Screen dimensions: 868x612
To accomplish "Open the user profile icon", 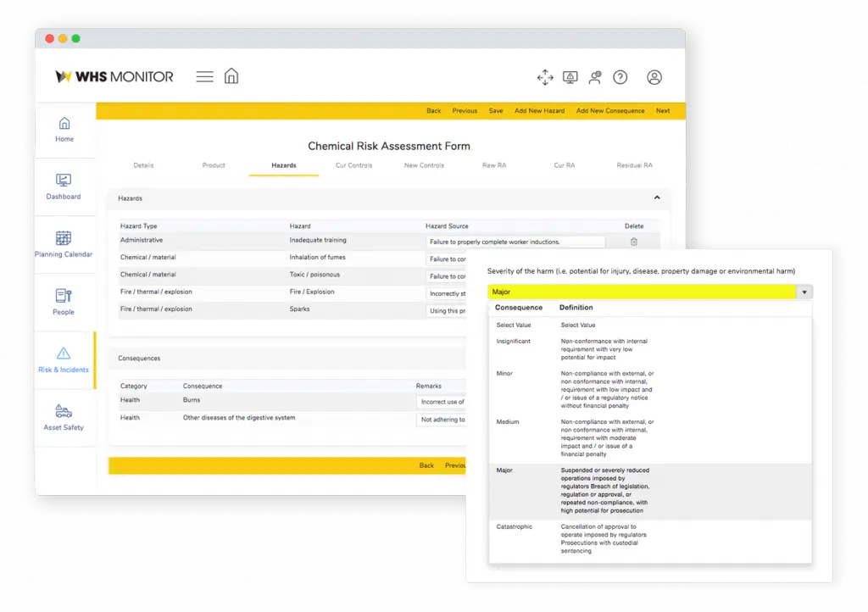I will 654,77.
